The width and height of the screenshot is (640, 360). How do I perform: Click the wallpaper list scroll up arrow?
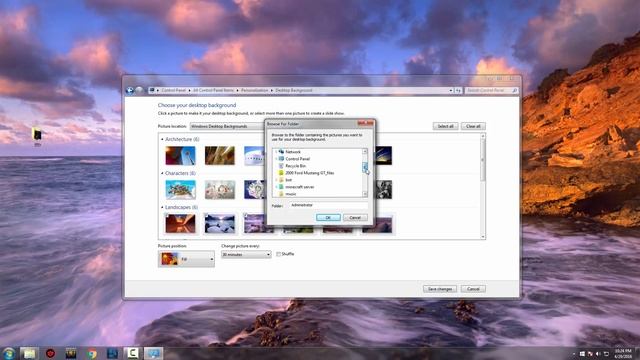pos(483,136)
